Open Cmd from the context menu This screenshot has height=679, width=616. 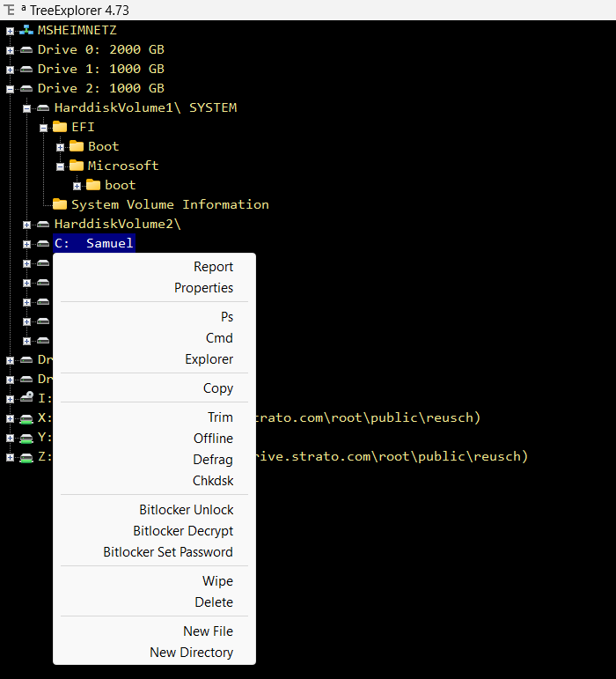[x=219, y=338]
